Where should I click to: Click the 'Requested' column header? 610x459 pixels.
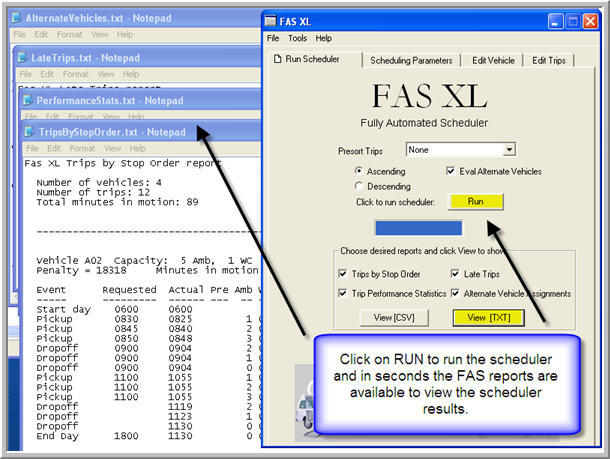pos(129,290)
